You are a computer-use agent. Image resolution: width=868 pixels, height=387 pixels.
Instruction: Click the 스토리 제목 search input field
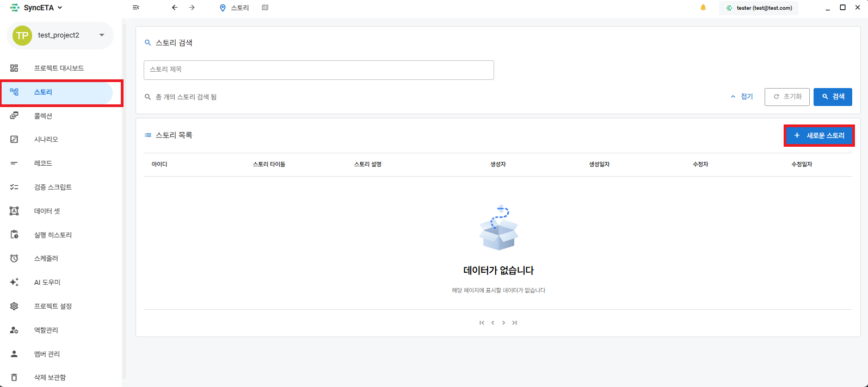[318, 70]
